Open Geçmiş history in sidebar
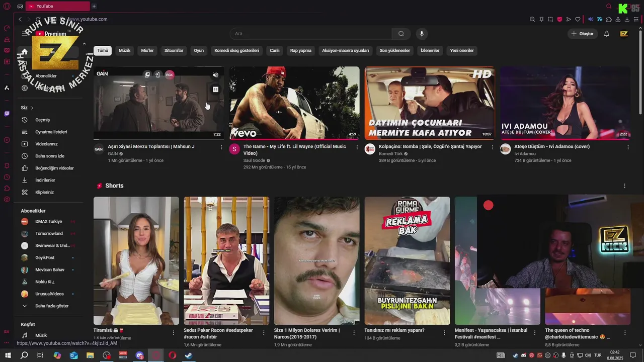This screenshot has width=644, height=362. pos(49,120)
